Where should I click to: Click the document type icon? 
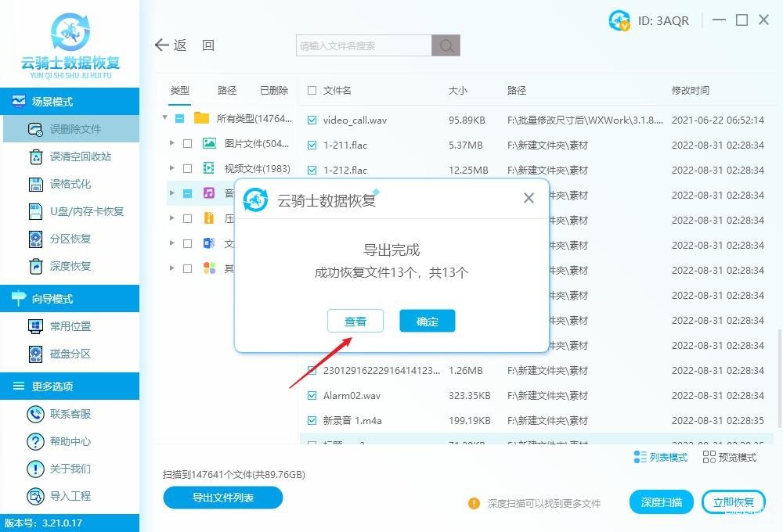pos(209,243)
